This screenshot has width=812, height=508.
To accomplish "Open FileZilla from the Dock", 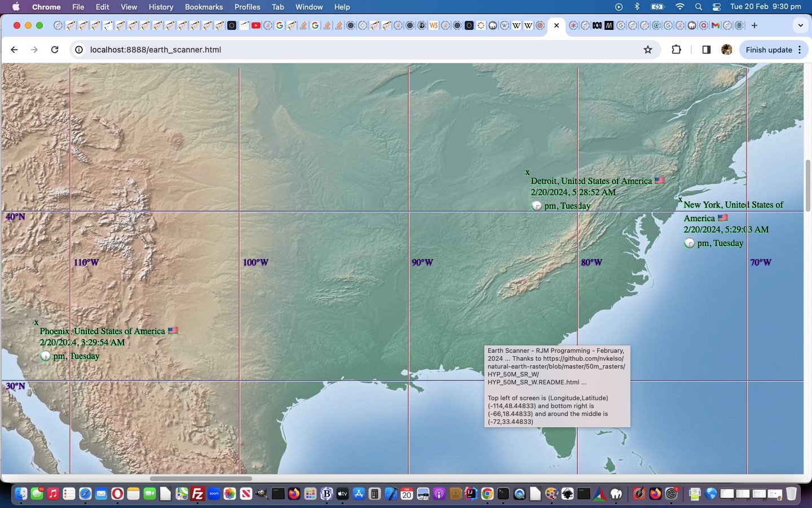I will [197, 494].
